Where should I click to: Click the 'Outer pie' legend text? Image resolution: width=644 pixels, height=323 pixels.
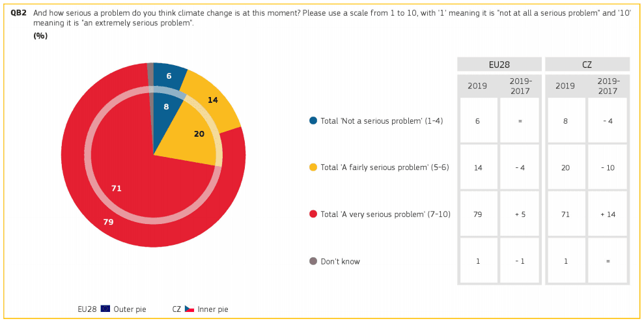click(x=130, y=309)
